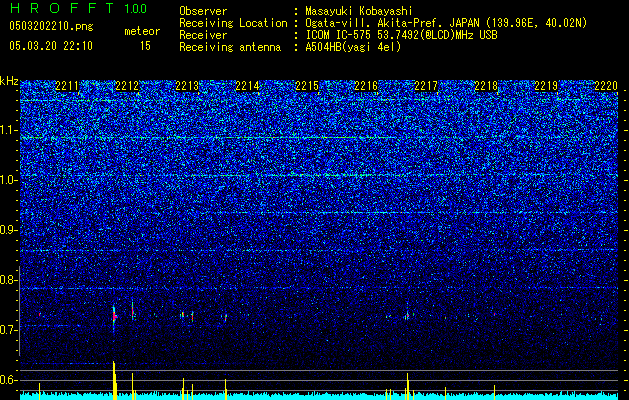
Task: Click the 0.7 kHz axis label
Action: (x=9, y=331)
